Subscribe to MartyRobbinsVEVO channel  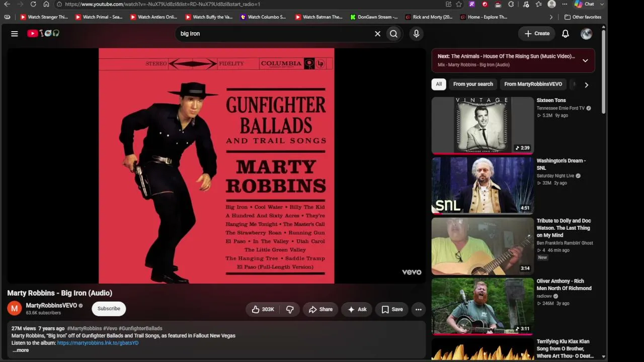(109, 309)
